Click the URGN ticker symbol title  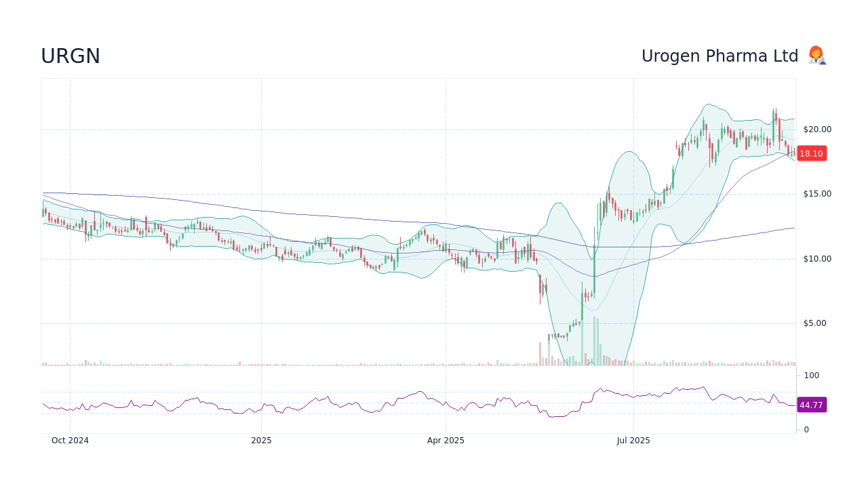pyautogui.click(x=71, y=56)
